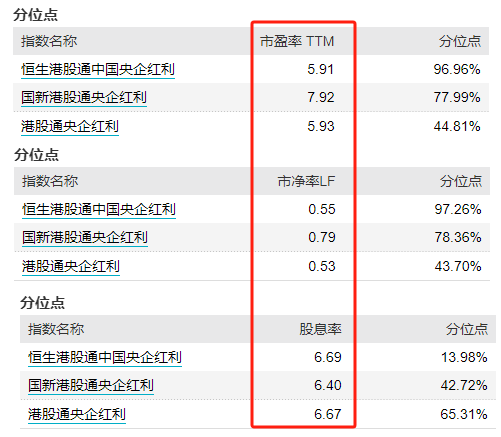Select the 0.79 PB value cell

pyautogui.click(x=322, y=237)
